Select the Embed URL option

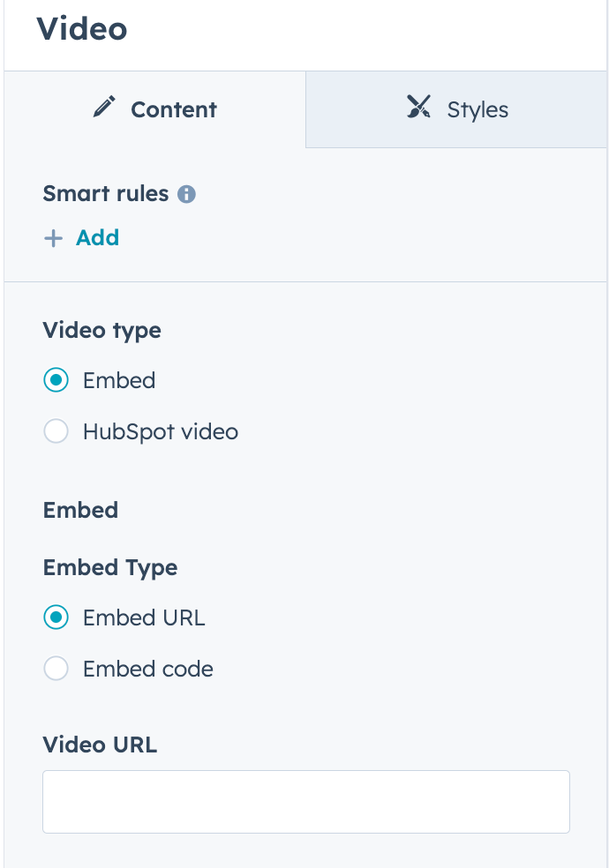(56, 617)
